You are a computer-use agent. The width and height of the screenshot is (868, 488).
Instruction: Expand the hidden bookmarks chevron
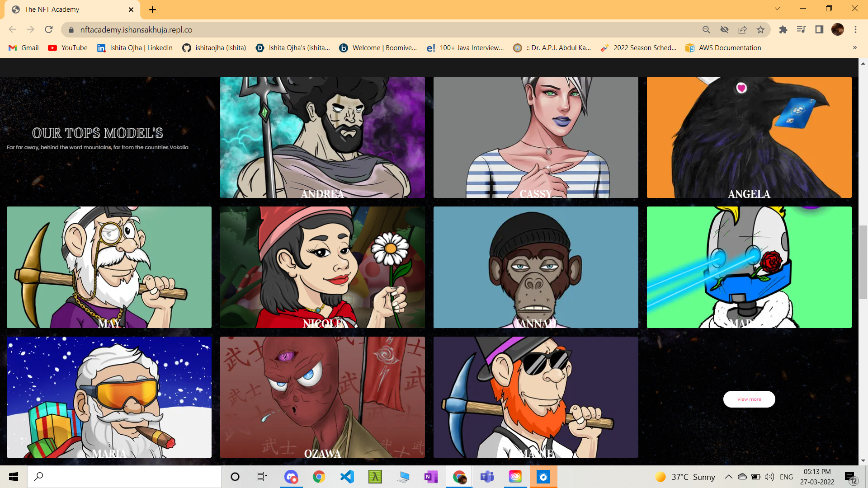tap(854, 47)
